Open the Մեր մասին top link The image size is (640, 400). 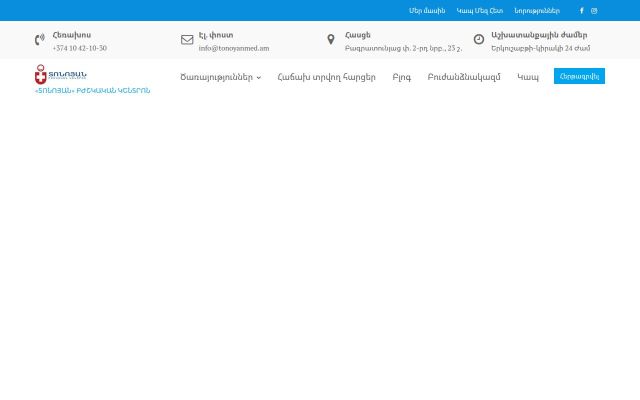coord(427,11)
